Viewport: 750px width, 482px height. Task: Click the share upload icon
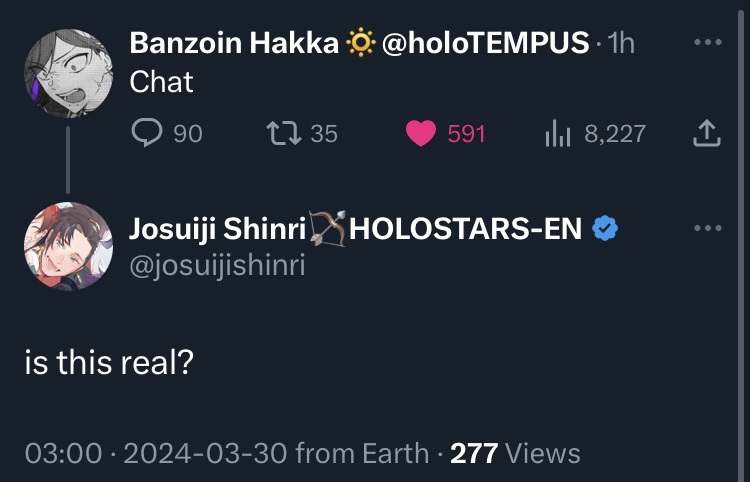tap(707, 133)
